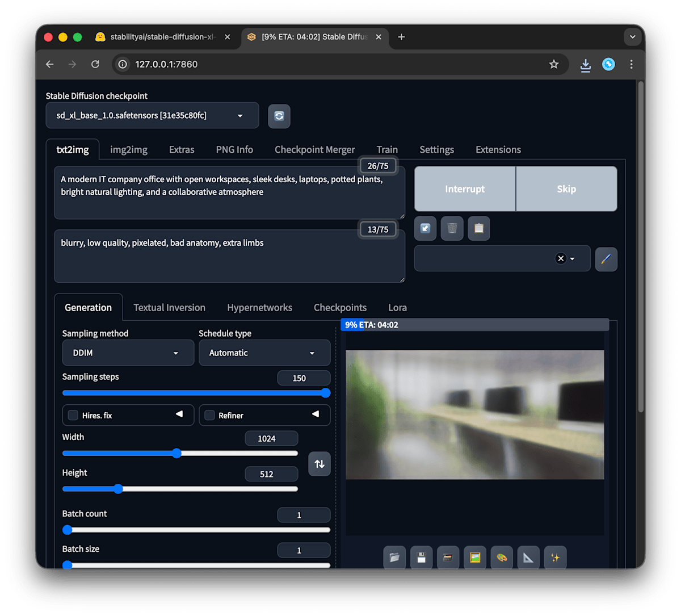This screenshot has width=681, height=616.
Task: Enable the Refiner checkbox
Action: [x=209, y=415]
